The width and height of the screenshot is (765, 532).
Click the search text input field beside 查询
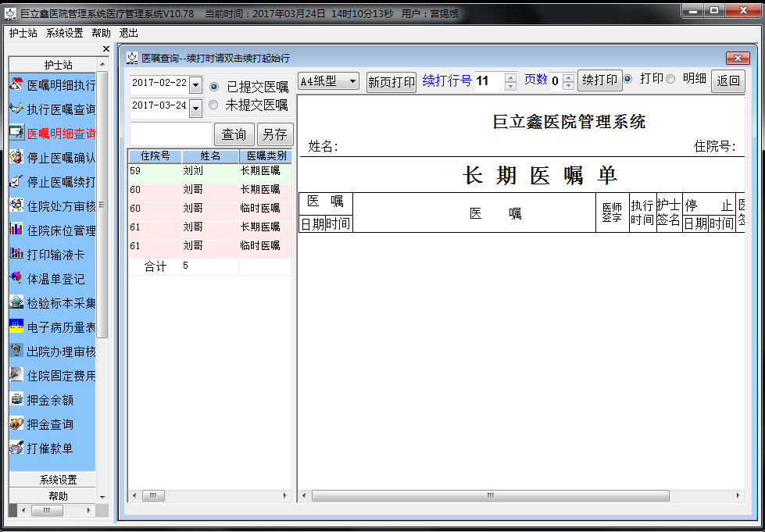tap(170, 134)
